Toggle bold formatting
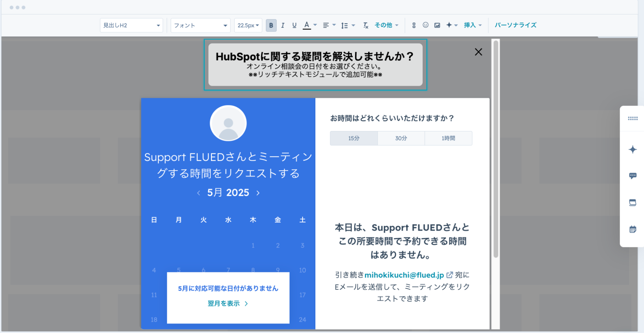The image size is (644, 333). (271, 25)
